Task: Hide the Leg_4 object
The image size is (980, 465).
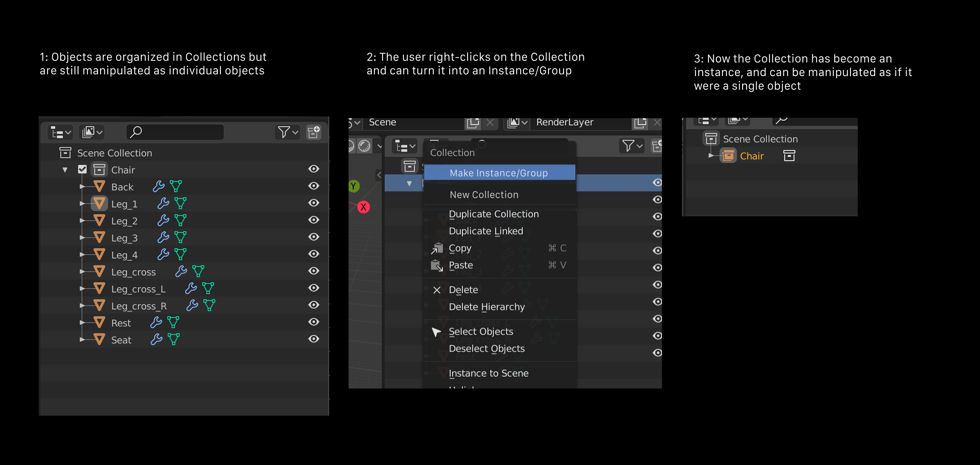Action: tap(314, 254)
